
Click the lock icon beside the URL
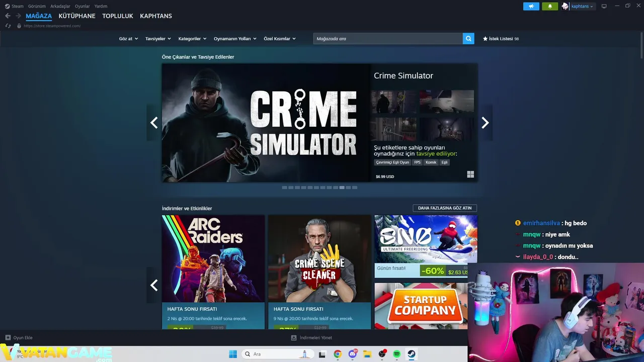19,26
